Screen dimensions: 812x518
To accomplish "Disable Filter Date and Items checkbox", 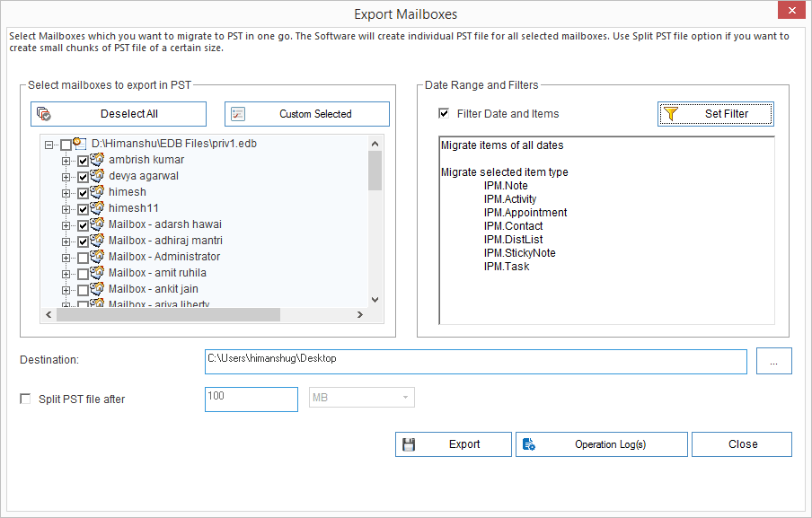I will (444, 113).
